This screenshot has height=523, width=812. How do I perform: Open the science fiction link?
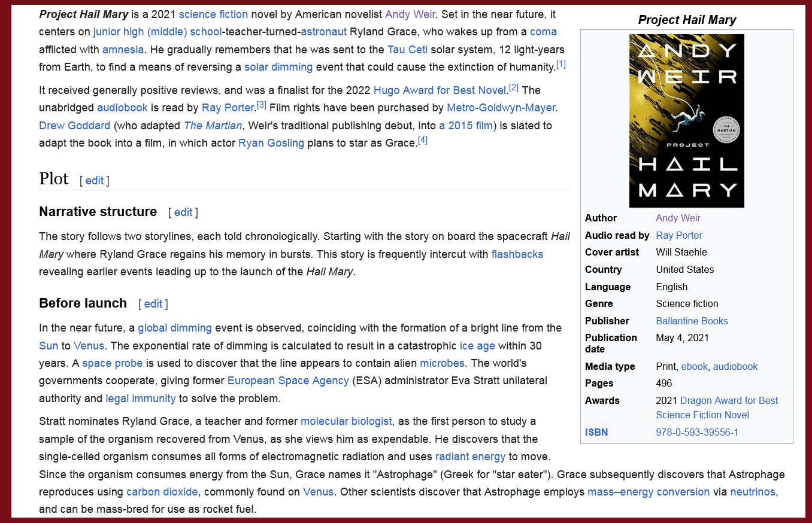point(213,14)
